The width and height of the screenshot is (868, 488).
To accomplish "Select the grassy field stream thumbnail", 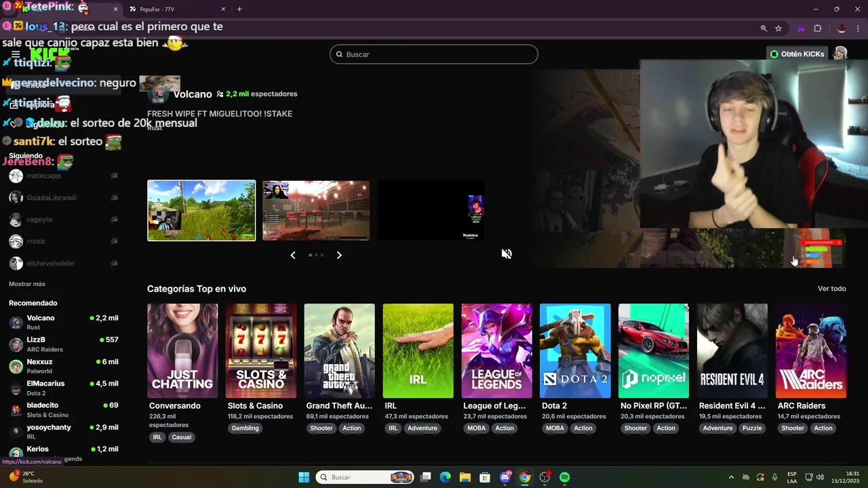I will tap(201, 210).
